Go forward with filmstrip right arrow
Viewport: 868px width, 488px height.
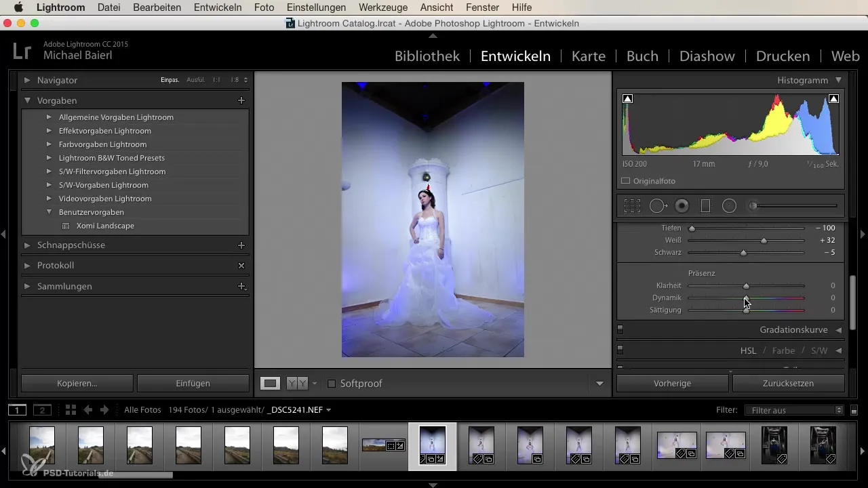tap(104, 410)
